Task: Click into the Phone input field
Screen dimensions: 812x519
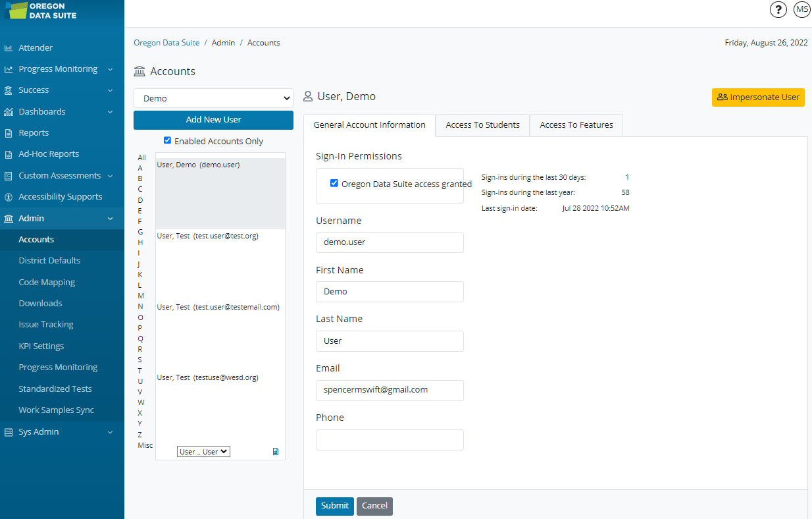Action: click(x=390, y=440)
